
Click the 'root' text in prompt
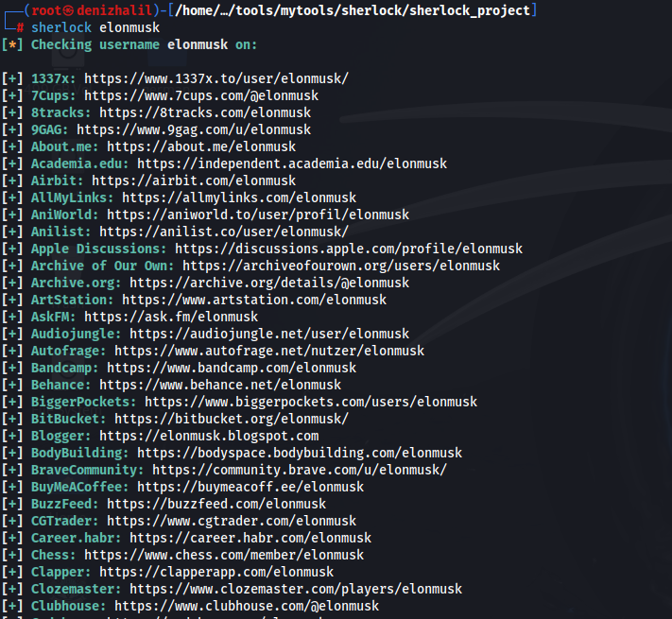coord(46,10)
